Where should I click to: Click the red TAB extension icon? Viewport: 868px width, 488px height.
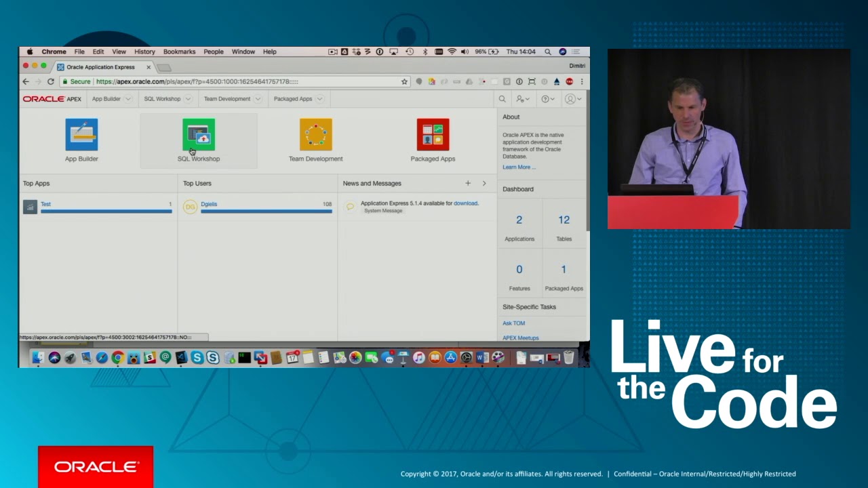(569, 81)
